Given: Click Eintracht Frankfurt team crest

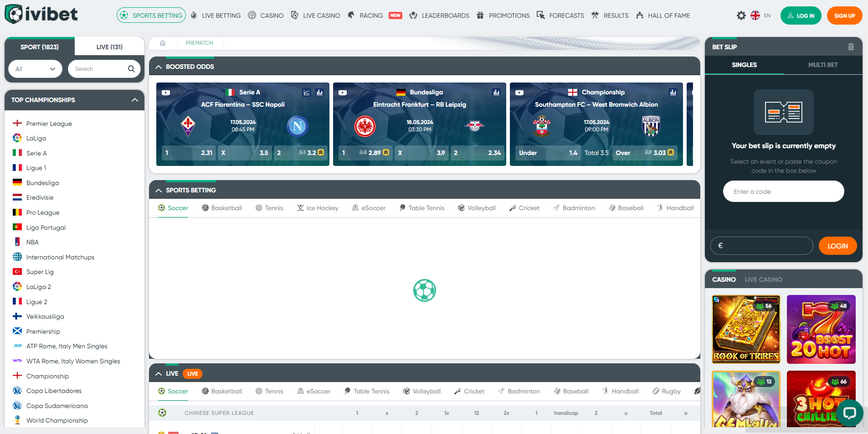Looking at the screenshot, I should pos(365,126).
